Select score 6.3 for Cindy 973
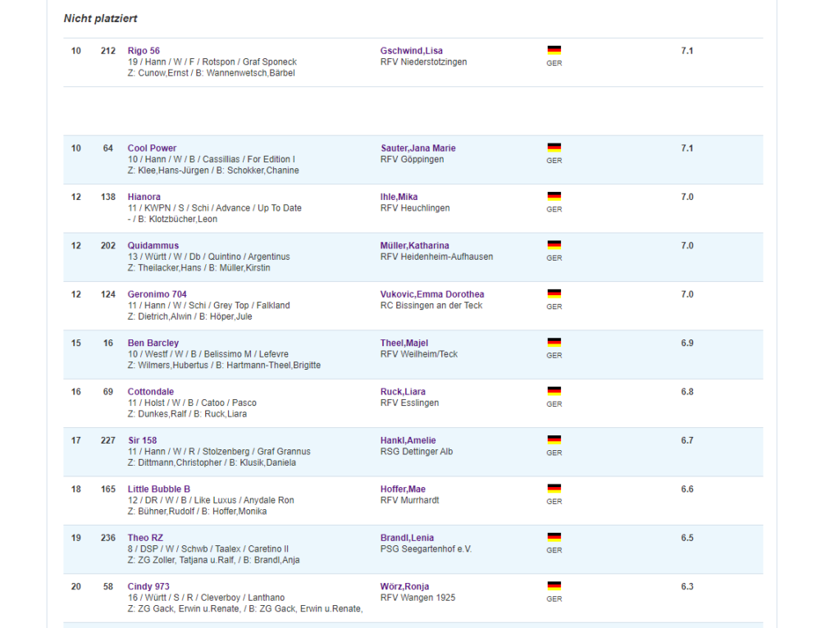 [687, 587]
